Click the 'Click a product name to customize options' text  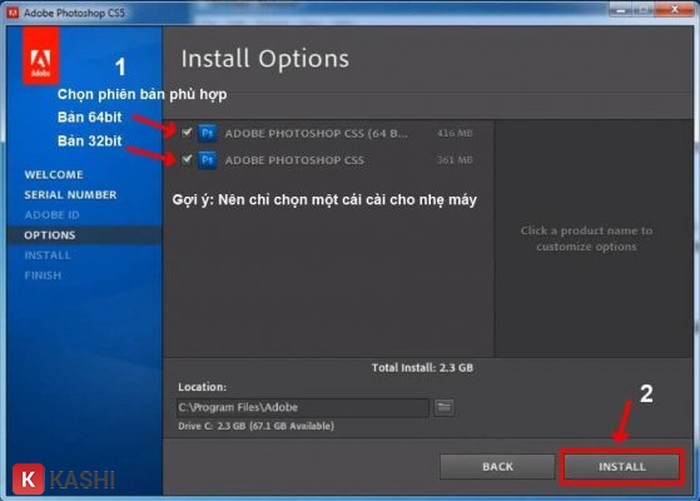[586, 238]
